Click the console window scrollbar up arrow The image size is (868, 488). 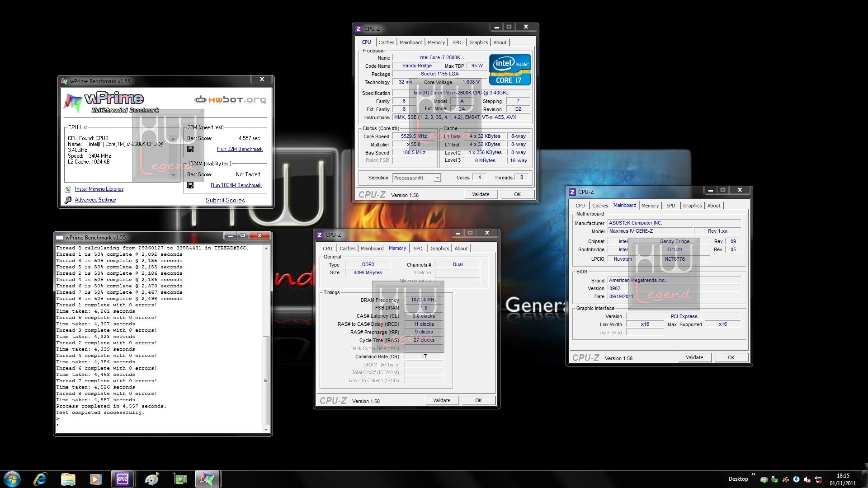tap(266, 248)
